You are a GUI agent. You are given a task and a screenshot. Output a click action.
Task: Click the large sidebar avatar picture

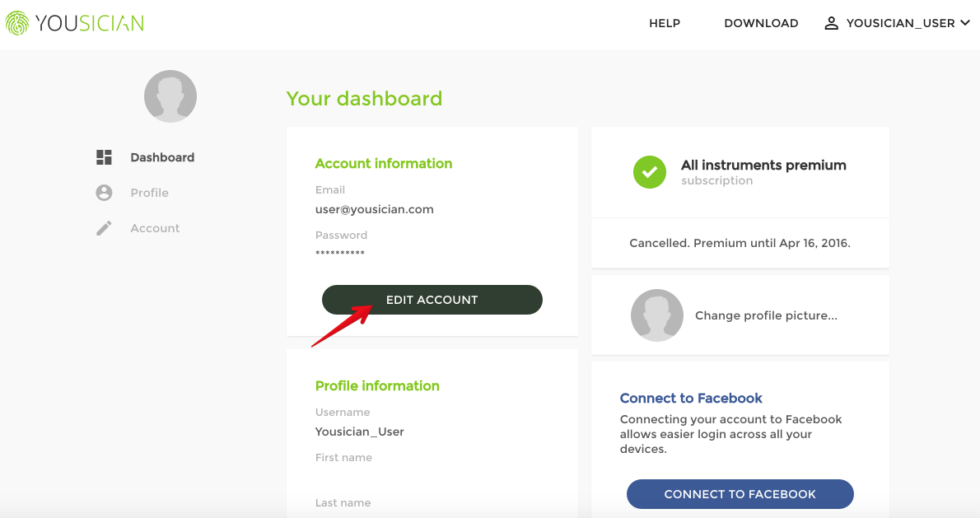pos(170,96)
